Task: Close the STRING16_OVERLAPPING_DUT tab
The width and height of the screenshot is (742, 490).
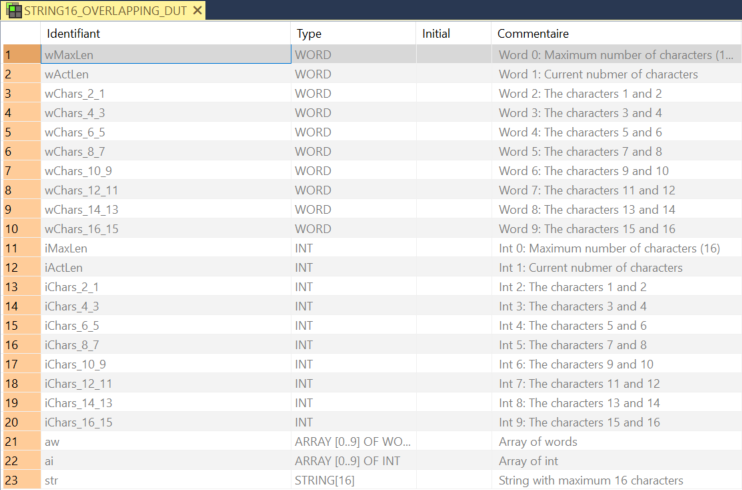Action: point(197,11)
